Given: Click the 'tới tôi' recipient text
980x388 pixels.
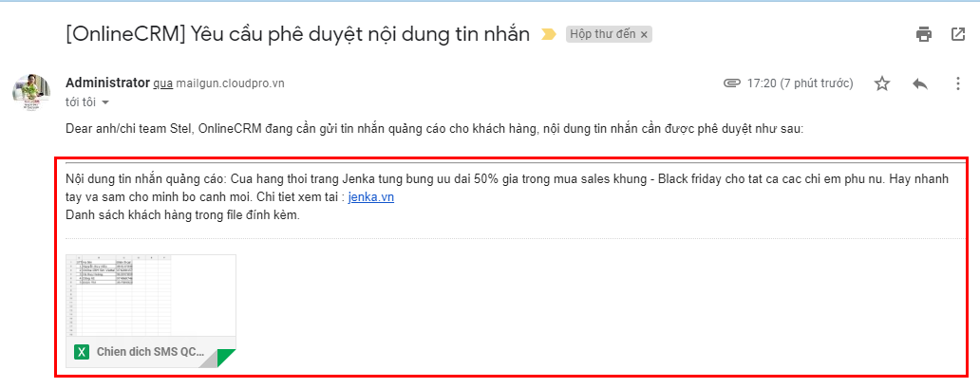Looking at the screenshot, I should tap(81, 102).
